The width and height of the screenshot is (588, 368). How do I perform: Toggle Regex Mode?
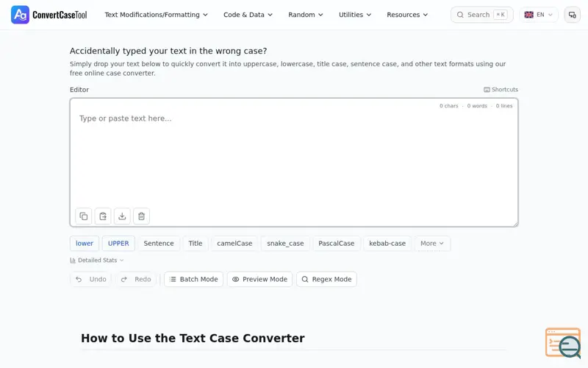point(326,280)
